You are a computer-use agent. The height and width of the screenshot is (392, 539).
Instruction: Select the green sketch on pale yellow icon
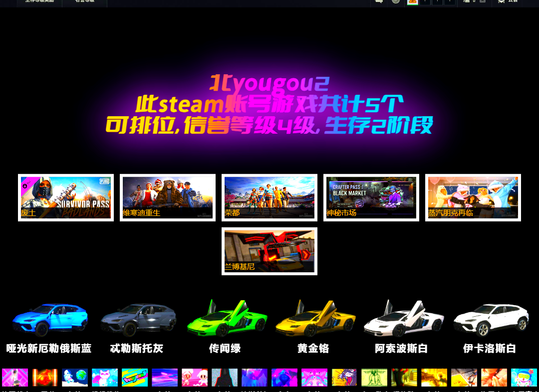[374, 378]
